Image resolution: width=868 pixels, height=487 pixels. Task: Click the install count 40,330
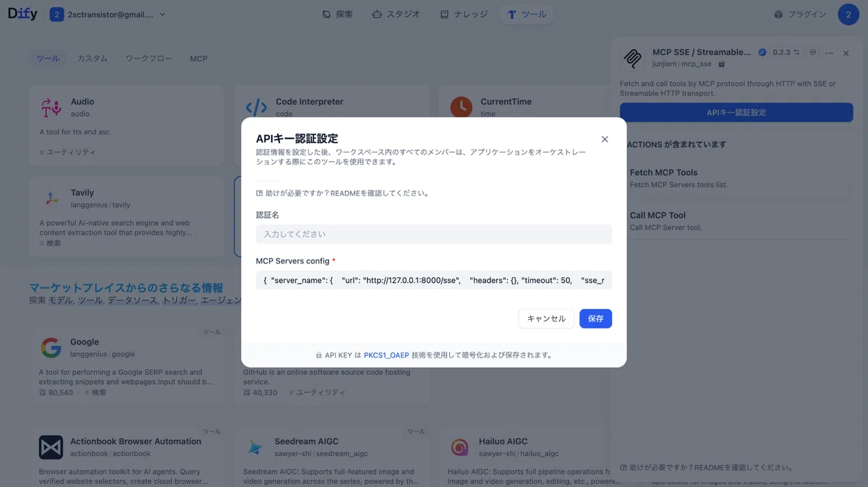click(260, 392)
